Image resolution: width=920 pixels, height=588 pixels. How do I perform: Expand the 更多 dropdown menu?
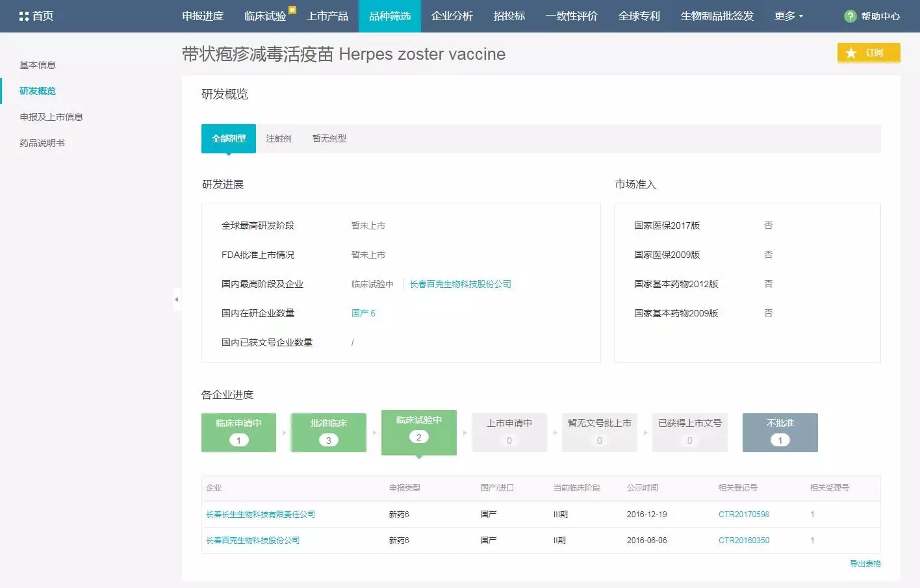788,16
